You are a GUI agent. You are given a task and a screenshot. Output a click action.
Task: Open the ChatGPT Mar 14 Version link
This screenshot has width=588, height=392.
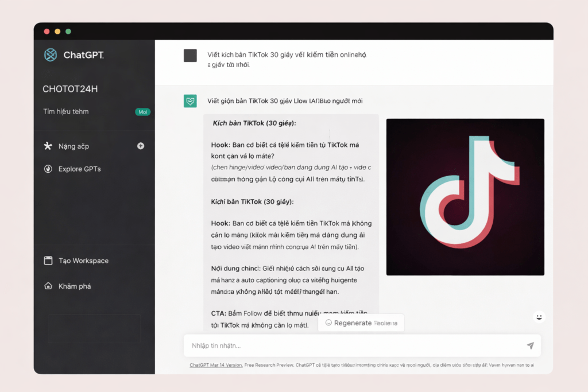[x=216, y=365]
